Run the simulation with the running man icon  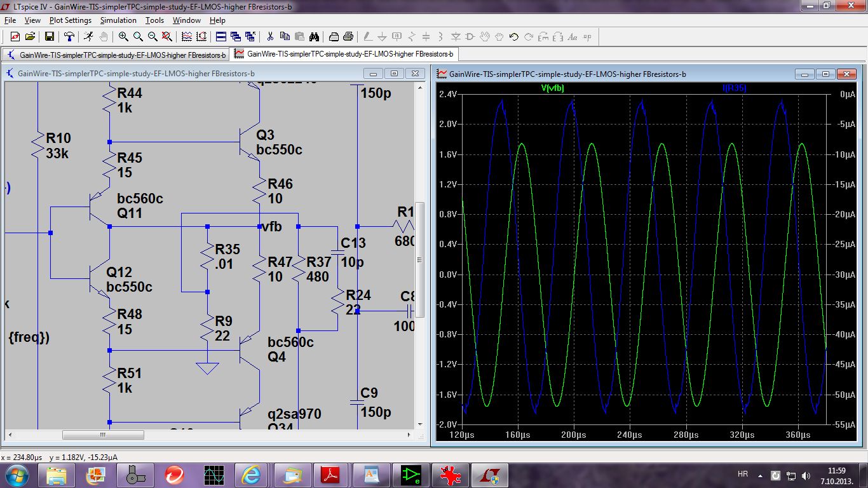[x=89, y=37]
